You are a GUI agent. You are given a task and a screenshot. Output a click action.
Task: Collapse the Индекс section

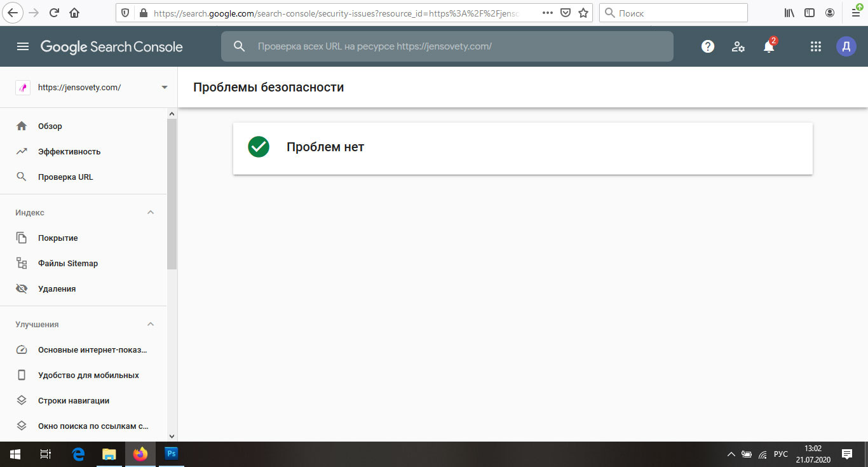[x=151, y=212]
